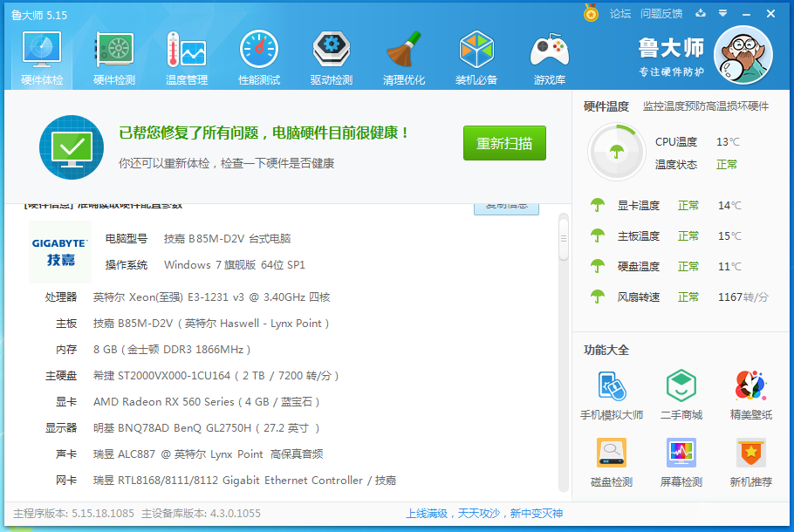Click the 主程序版本 5.15.18.1085 text

73,514
